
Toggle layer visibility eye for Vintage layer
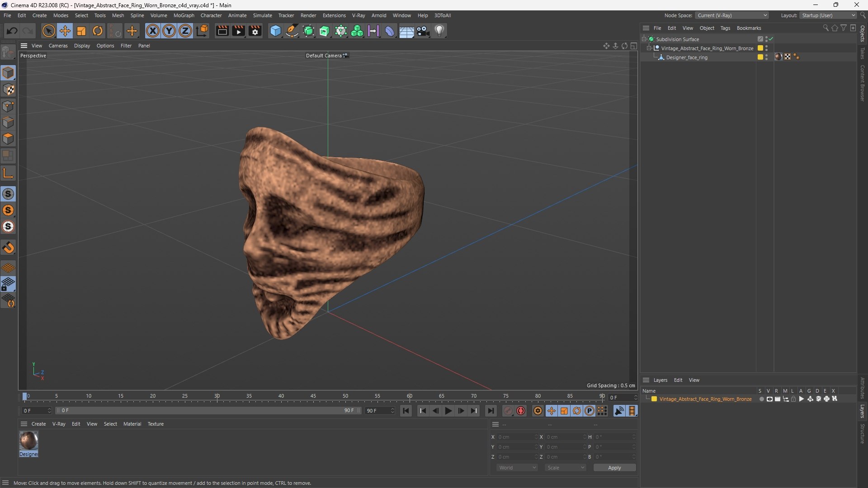769,399
